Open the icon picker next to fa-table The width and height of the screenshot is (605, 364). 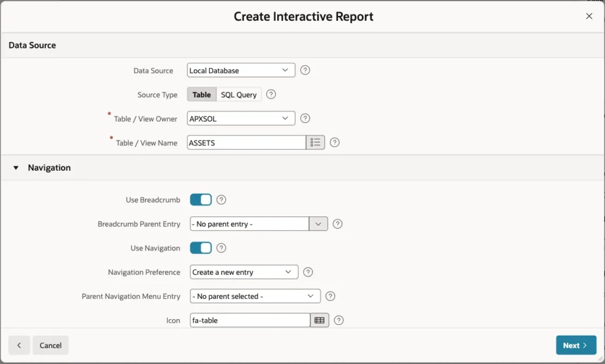[320, 320]
